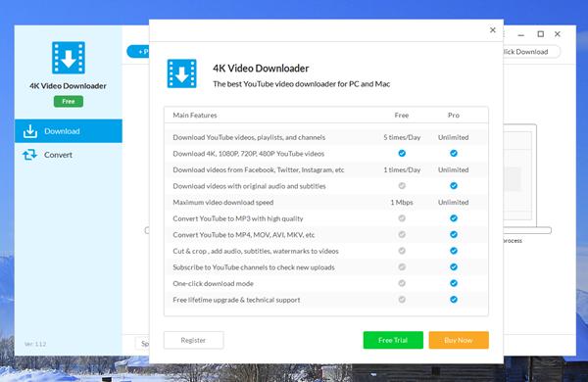The width and height of the screenshot is (588, 382).
Task: Open the Download section
Action: coord(69,131)
